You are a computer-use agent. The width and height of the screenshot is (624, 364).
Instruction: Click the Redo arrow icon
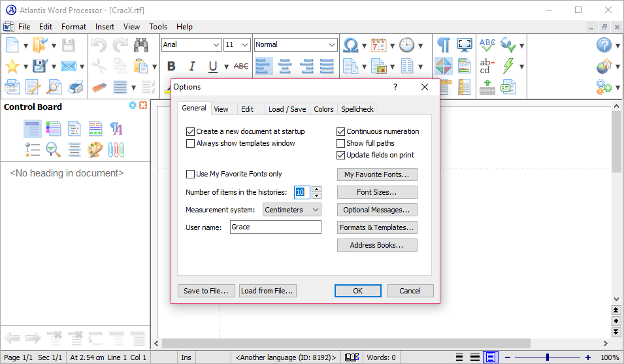(x=120, y=45)
